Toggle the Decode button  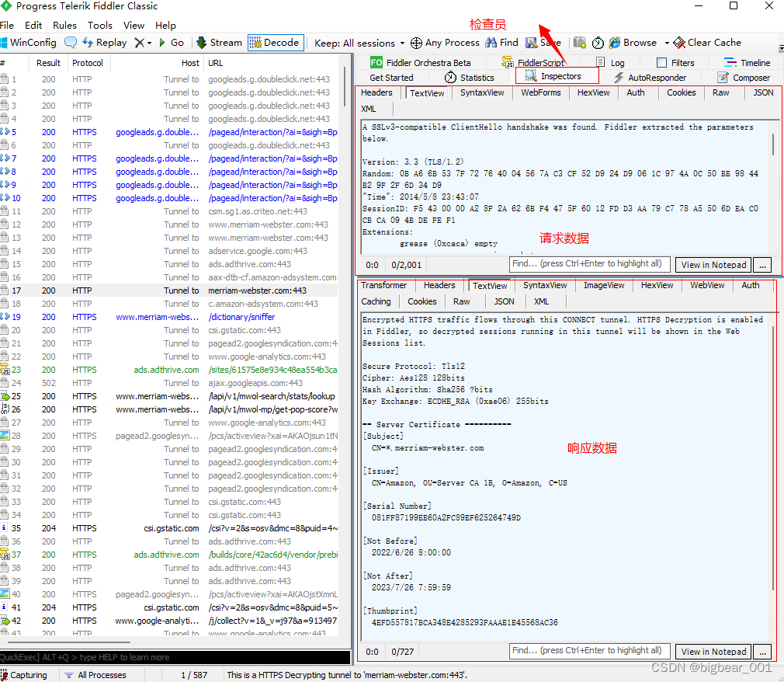click(x=276, y=43)
